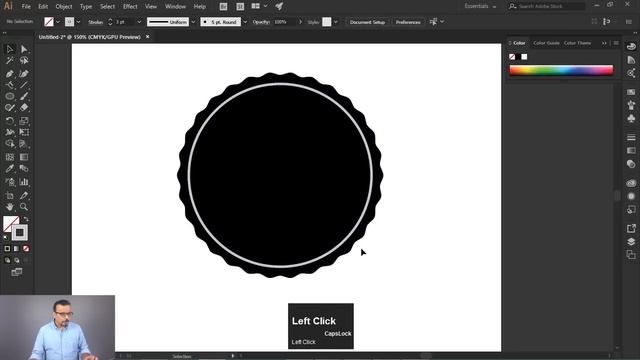This screenshot has width=640, height=360.
Task: Click the white swatch in Color panel
Action: 524,57
